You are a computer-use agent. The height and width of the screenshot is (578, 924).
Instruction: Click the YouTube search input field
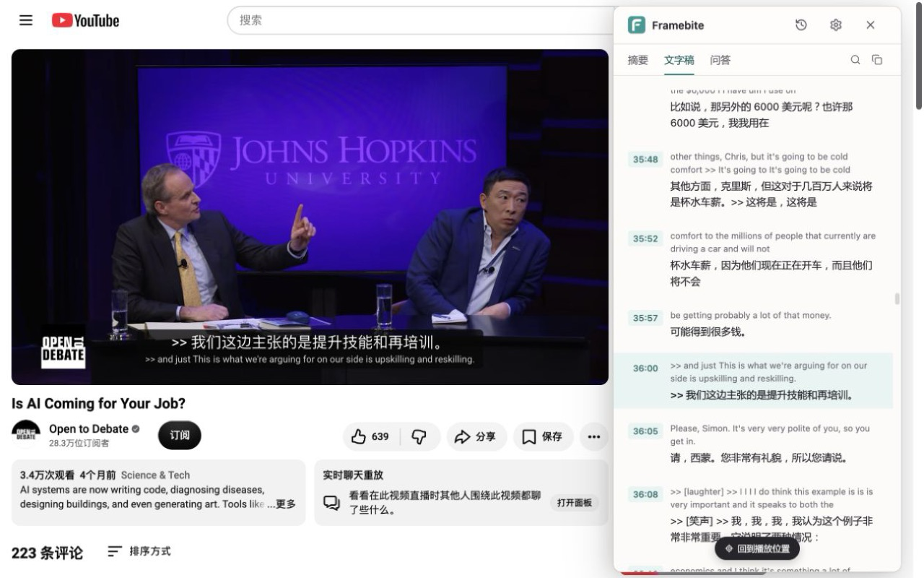pyautogui.click(x=422, y=20)
